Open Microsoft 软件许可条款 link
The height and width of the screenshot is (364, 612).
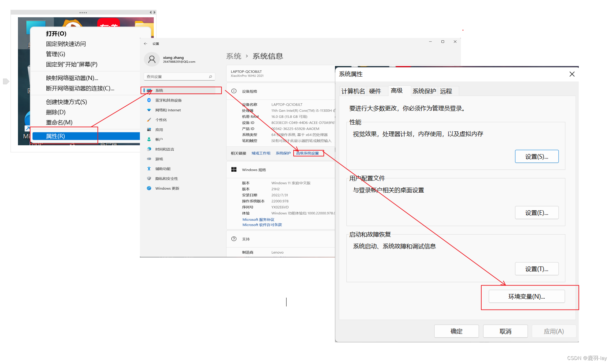point(262,225)
